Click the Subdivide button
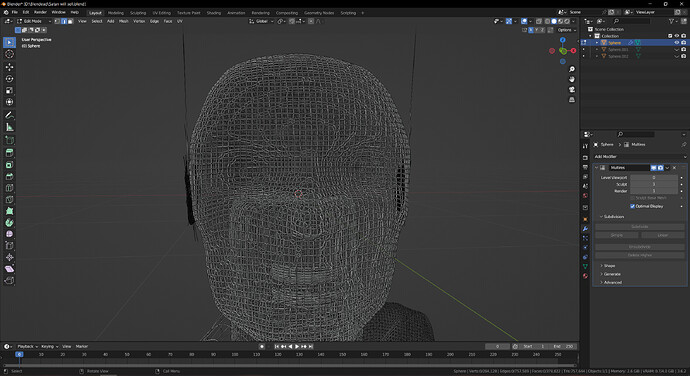 coord(639,227)
